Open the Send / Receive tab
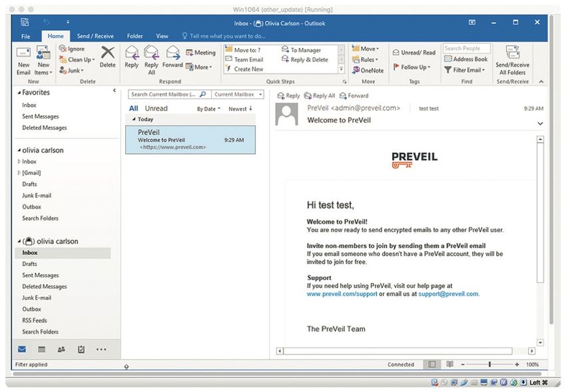 [95, 36]
